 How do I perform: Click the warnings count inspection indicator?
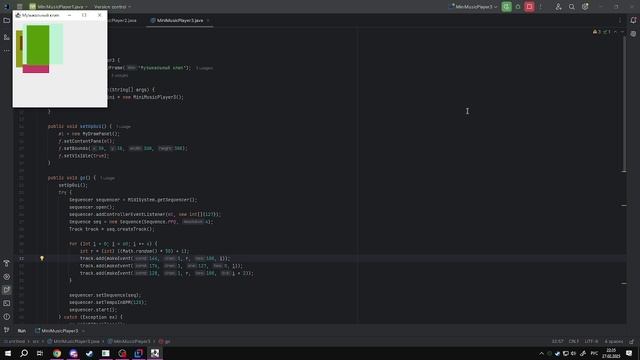click(x=598, y=31)
